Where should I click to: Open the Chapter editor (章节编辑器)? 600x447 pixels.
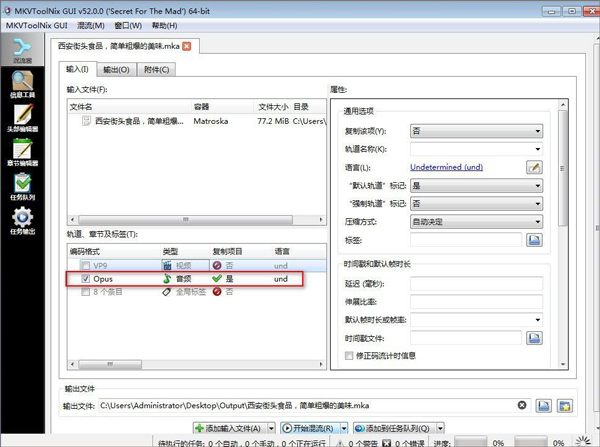click(22, 152)
